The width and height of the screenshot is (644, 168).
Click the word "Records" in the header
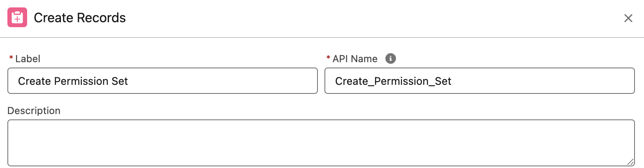coord(103,18)
